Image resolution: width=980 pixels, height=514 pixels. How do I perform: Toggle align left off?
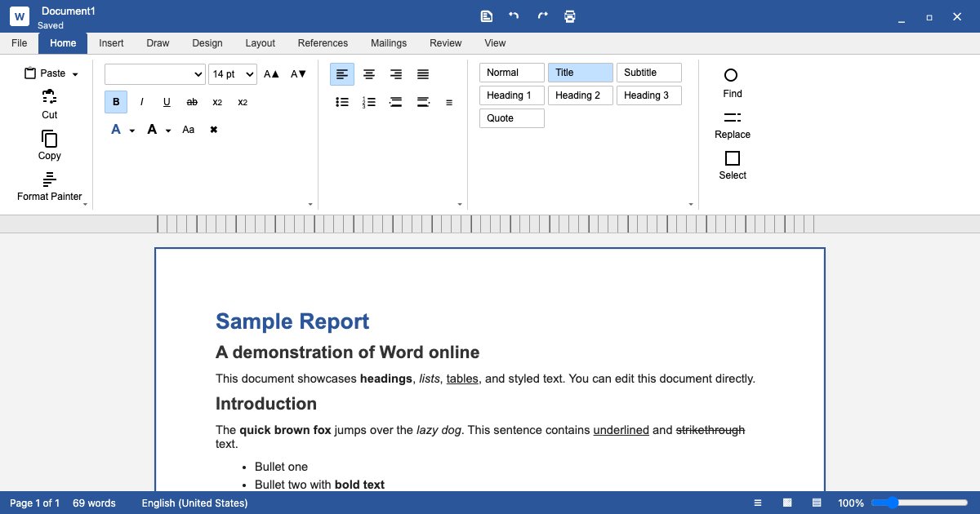point(342,74)
